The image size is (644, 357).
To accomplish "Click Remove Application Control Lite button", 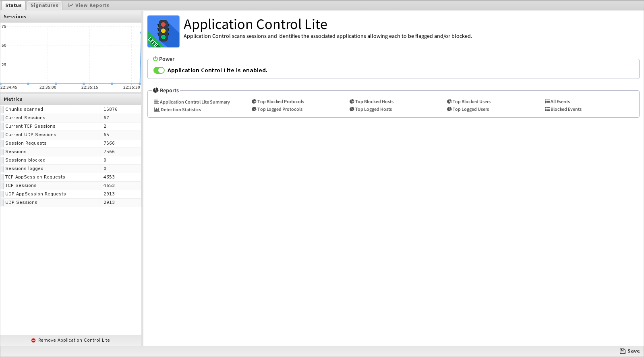I will click(70, 340).
